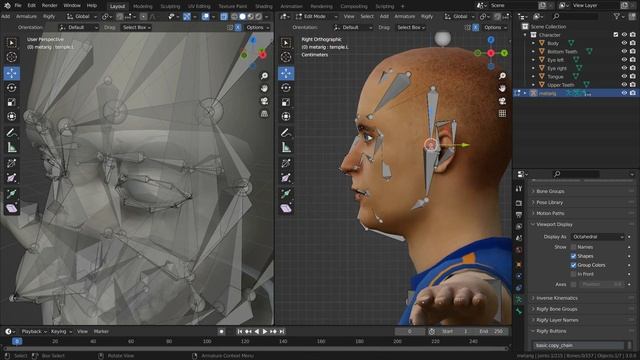Image resolution: width=640 pixels, height=360 pixels.
Task: Open the World properties tab icon
Action: point(519,250)
